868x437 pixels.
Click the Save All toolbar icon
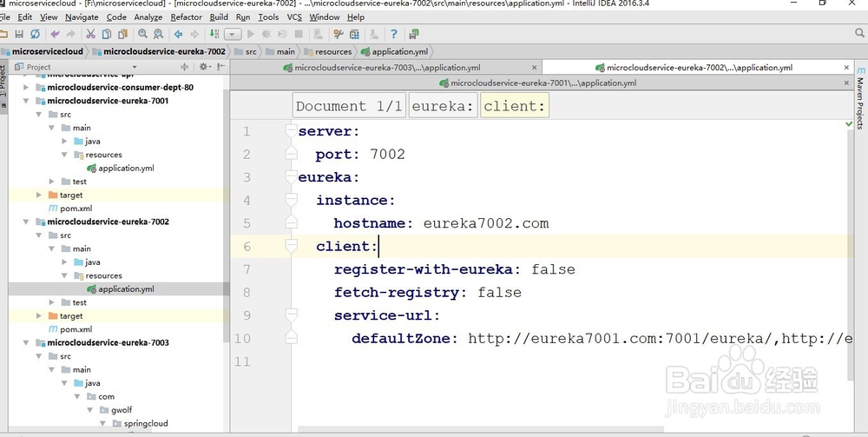19,35
